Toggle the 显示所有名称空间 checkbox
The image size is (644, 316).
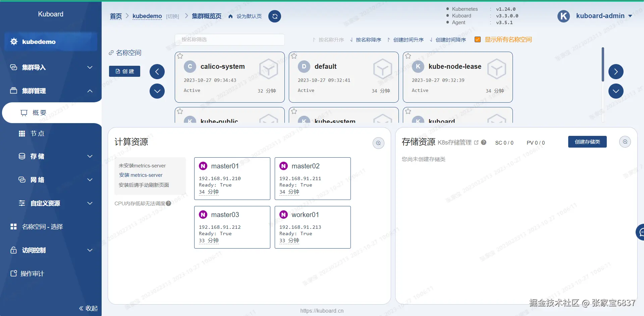478,40
